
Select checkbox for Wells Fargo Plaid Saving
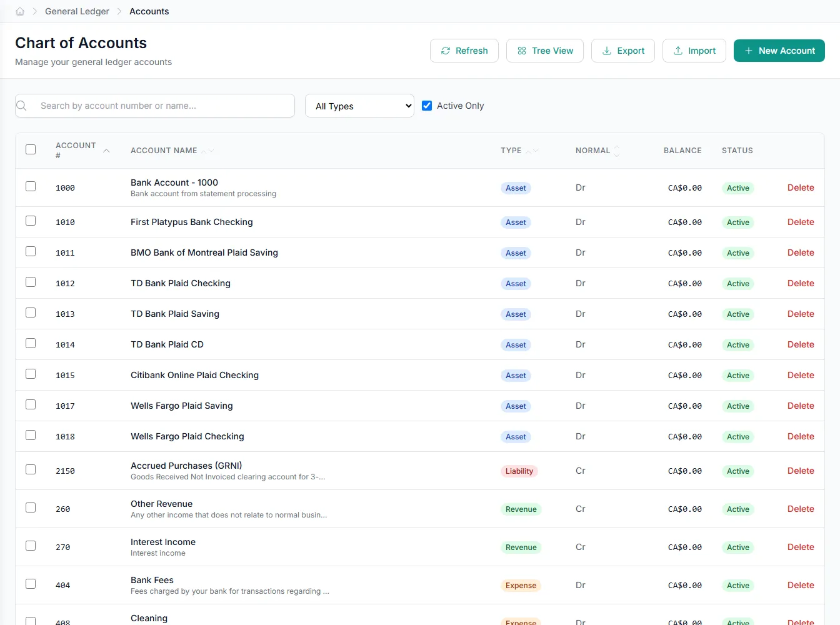[x=31, y=404]
